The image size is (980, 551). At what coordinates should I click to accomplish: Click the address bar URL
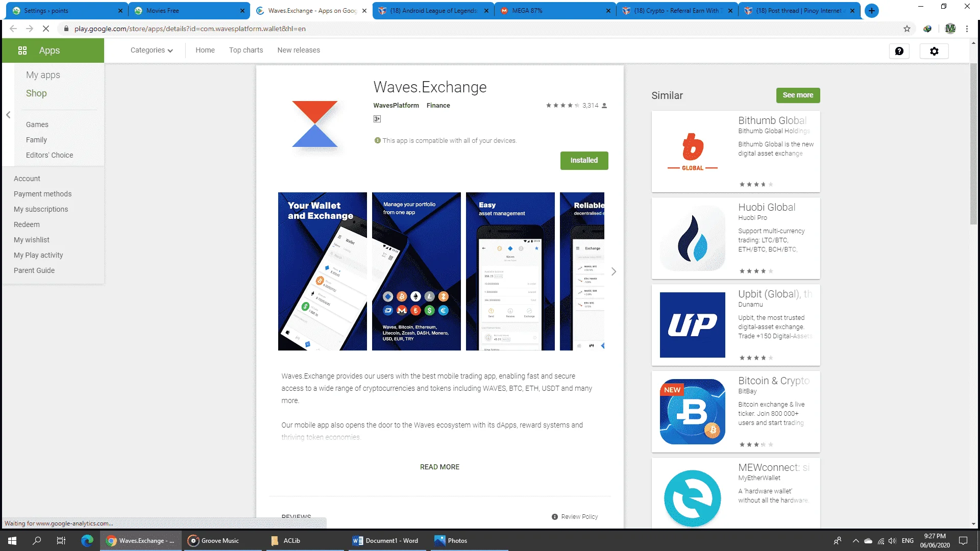click(x=190, y=29)
